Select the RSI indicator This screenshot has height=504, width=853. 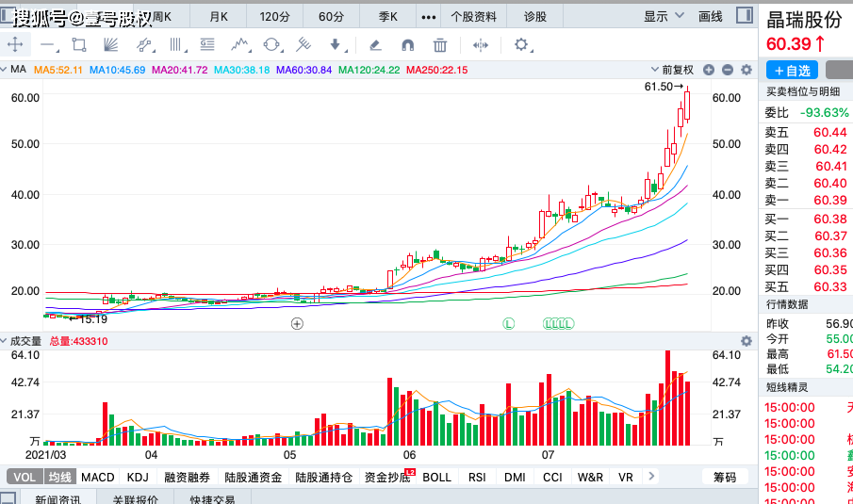[477, 477]
